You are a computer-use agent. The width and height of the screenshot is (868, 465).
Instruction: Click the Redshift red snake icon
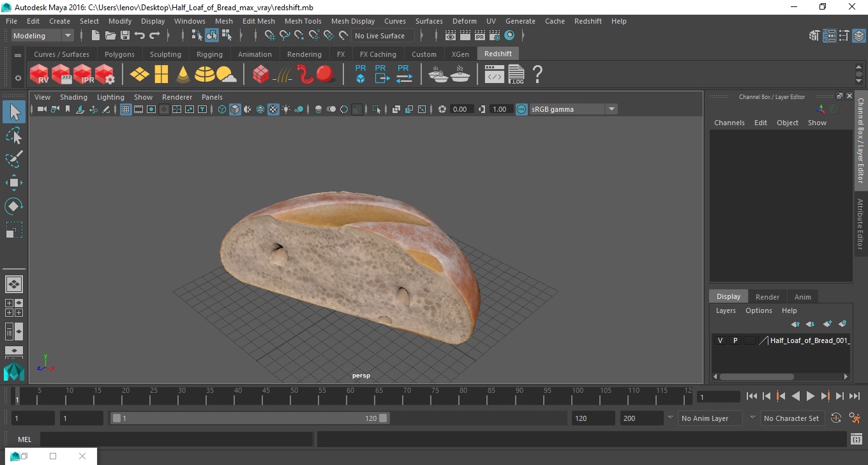coord(304,75)
